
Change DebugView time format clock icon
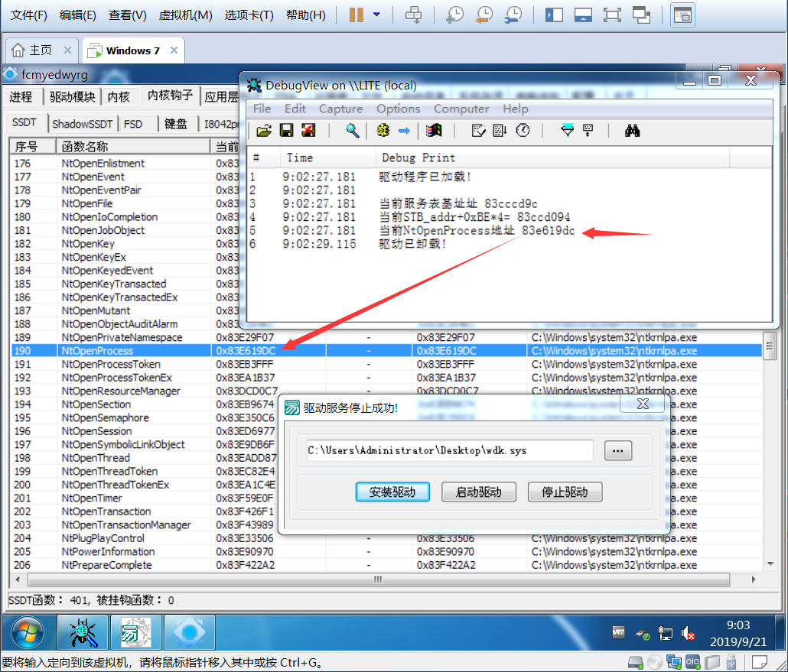click(x=523, y=131)
